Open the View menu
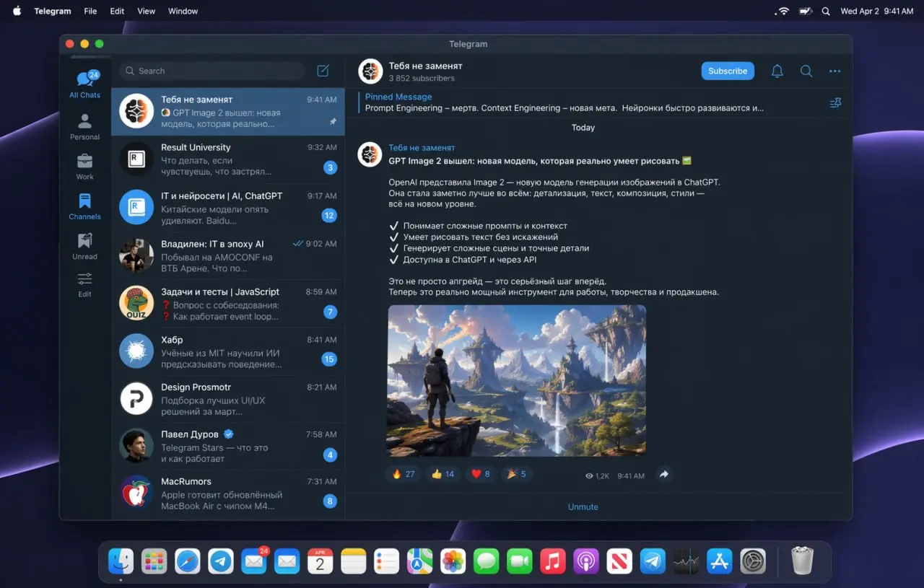This screenshot has width=924, height=588. 147,11
